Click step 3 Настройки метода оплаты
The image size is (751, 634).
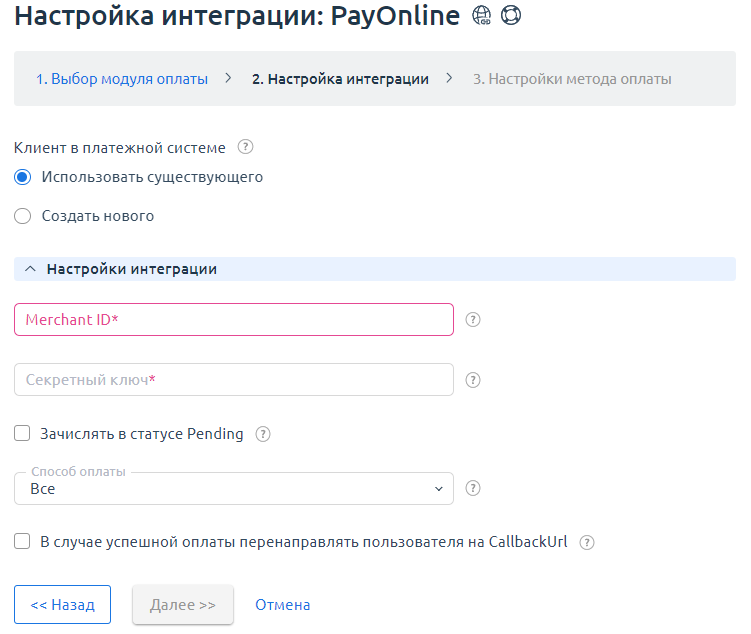[x=572, y=79]
